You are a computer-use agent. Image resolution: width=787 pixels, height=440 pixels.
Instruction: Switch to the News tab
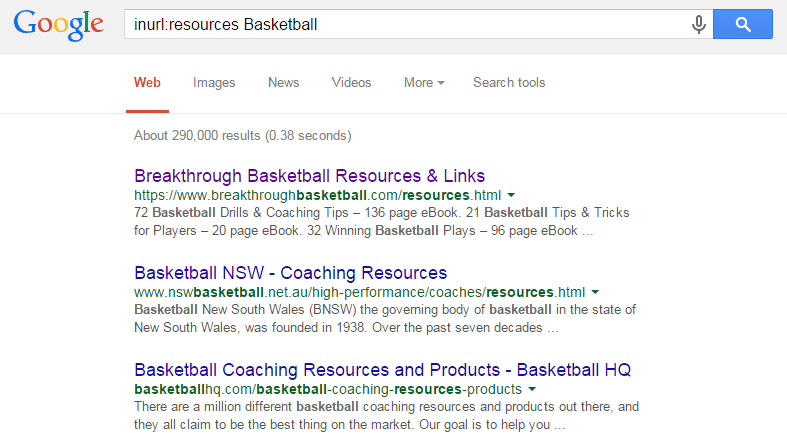[284, 82]
